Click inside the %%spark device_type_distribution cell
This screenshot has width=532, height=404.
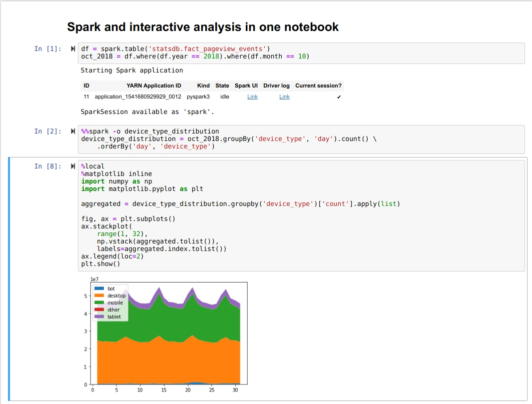(x=301, y=139)
